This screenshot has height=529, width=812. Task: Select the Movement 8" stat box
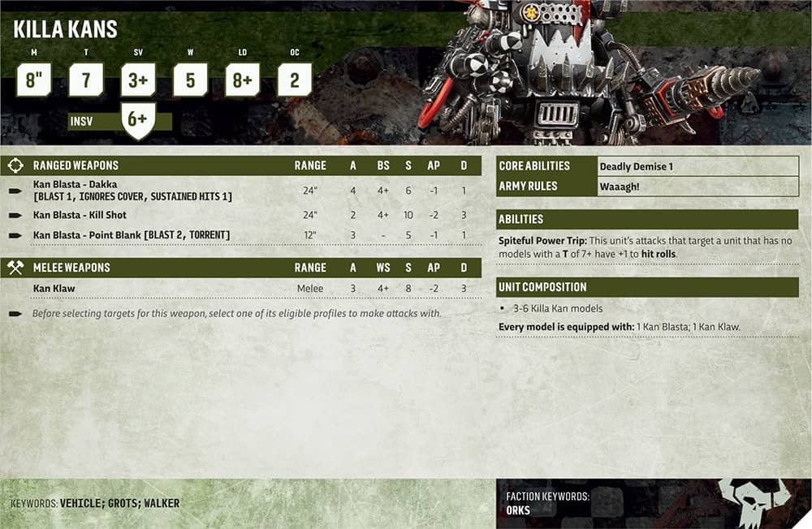pos(34,80)
